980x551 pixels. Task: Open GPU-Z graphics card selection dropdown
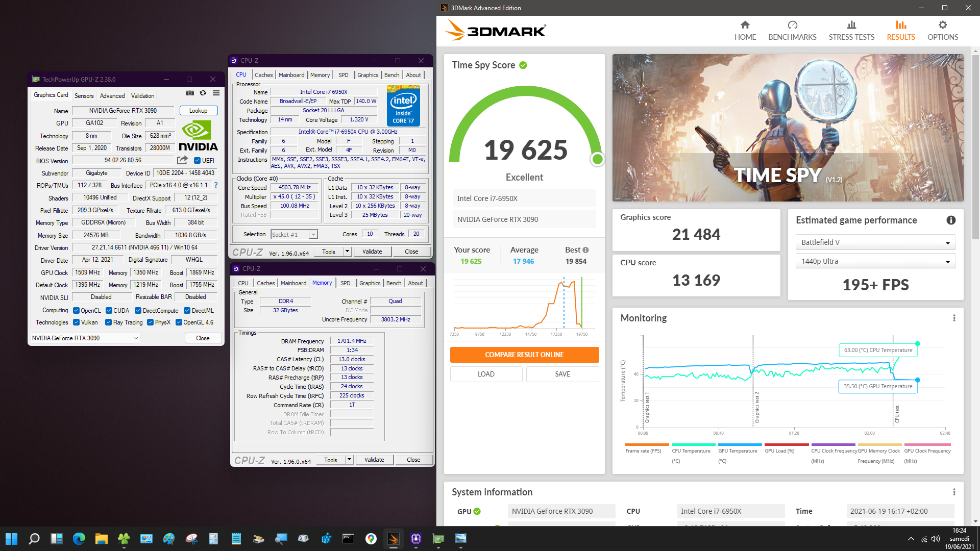85,338
